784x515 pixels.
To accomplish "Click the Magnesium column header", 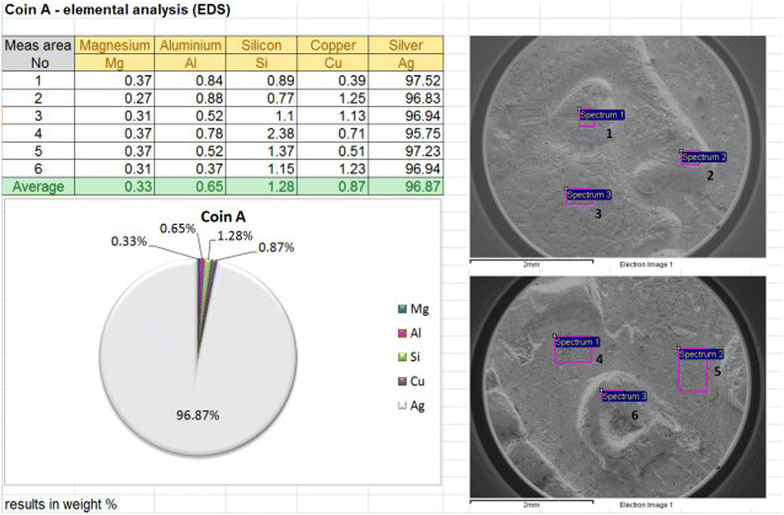I will 114,45.
